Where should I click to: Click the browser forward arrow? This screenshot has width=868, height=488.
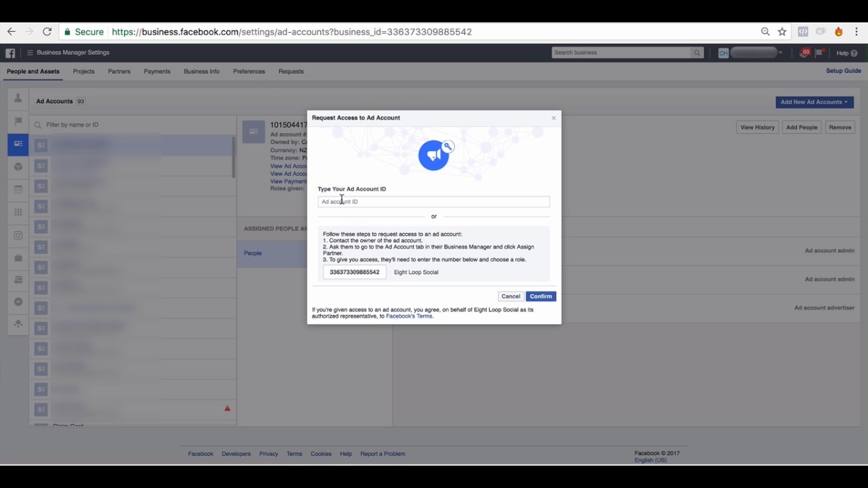click(29, 32)
